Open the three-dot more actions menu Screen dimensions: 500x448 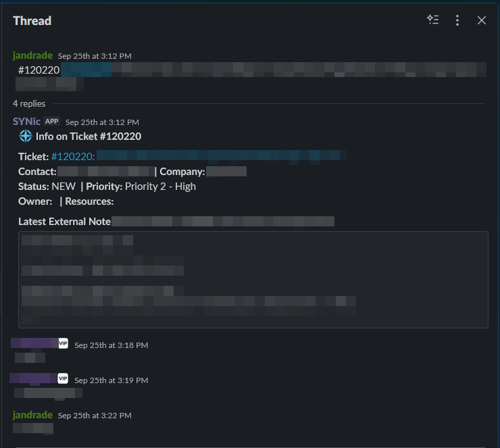point(457,20)
